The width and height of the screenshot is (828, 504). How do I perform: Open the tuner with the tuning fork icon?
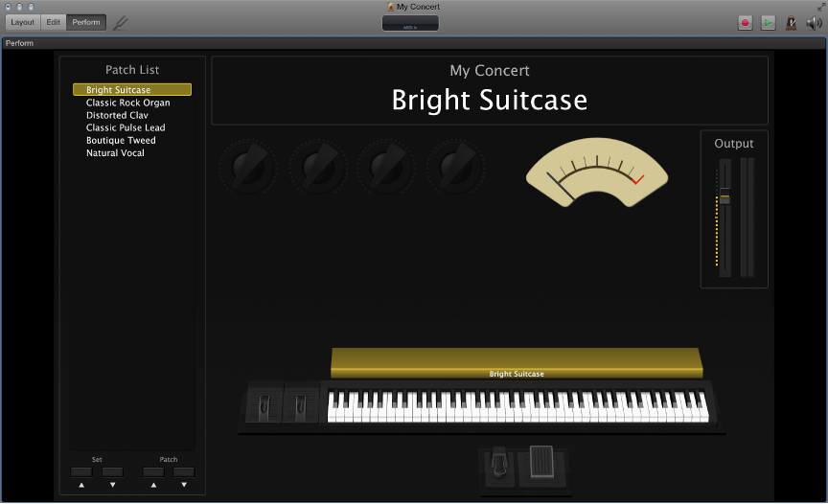click(121, 22)
